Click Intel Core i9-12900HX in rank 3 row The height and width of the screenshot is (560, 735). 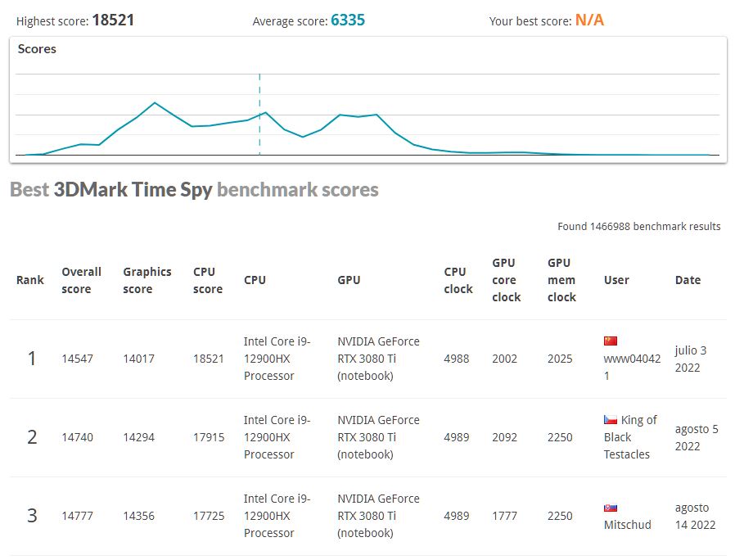click(x=277, y=516)
